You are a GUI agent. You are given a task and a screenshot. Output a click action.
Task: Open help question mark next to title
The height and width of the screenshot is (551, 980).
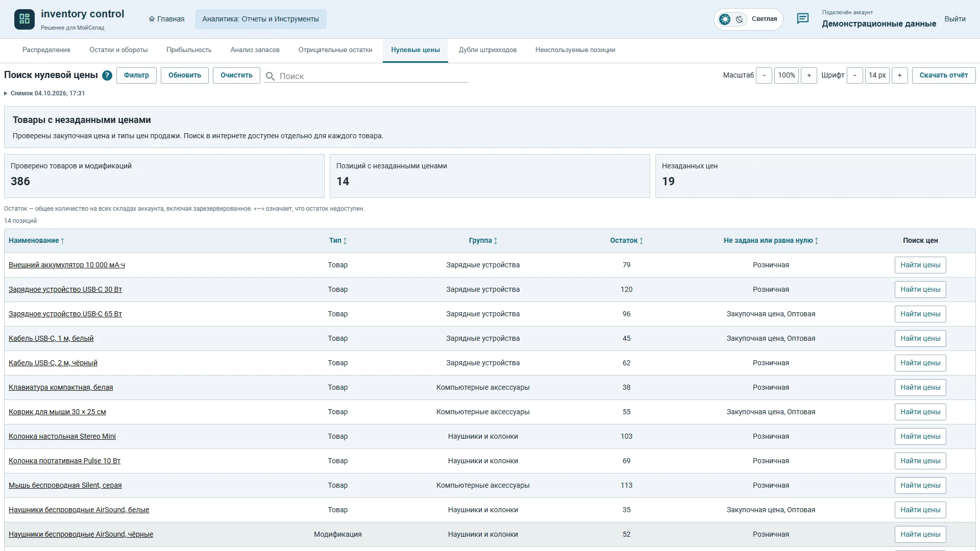(x=107, y=76)
